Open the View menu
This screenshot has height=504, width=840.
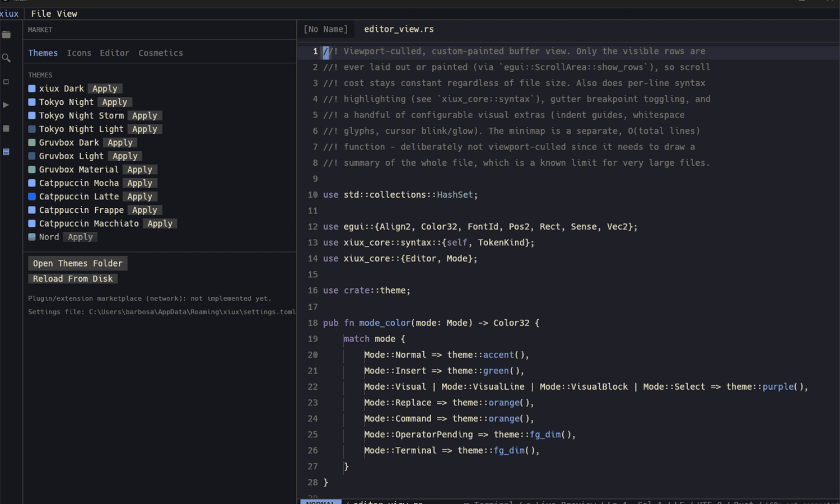pyautogui.click(x=67, y=13)
